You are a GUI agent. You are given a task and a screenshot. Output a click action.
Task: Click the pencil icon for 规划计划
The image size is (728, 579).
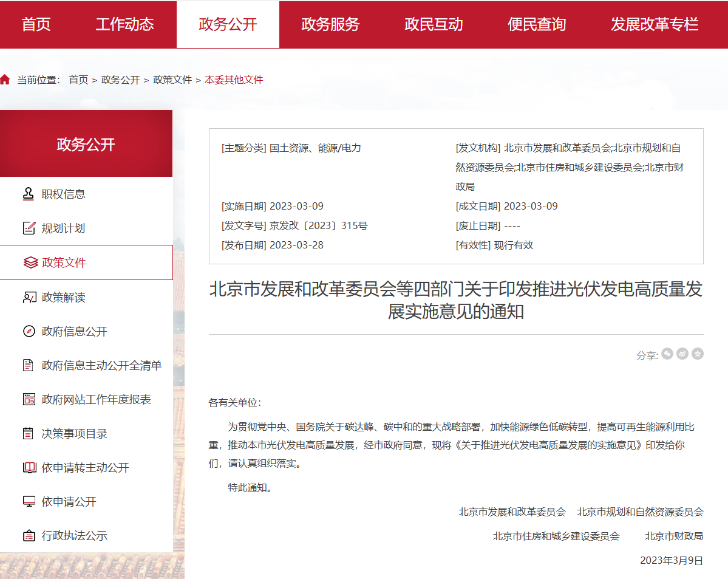point(29,228)
